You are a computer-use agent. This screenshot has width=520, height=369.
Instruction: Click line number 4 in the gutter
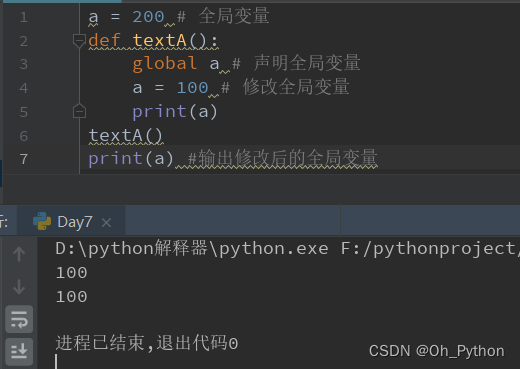pyautogui.click(x=24, y=88)
